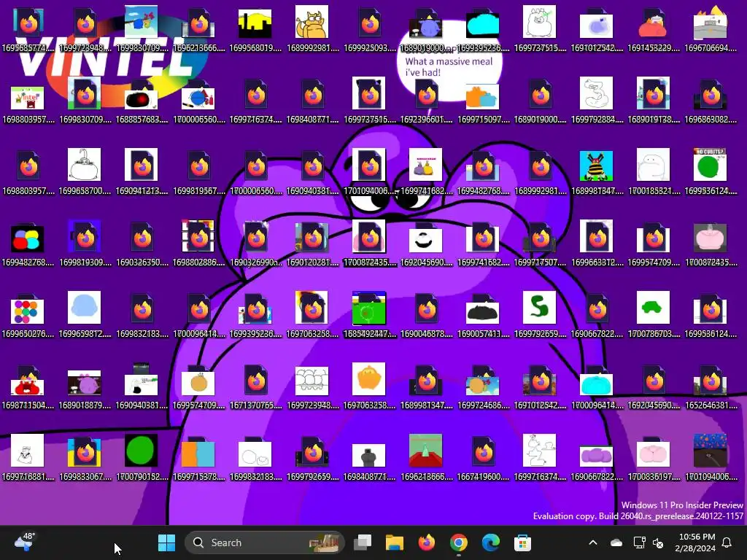
Task: Select green snake file 1699792659
Action: [540, 314]
